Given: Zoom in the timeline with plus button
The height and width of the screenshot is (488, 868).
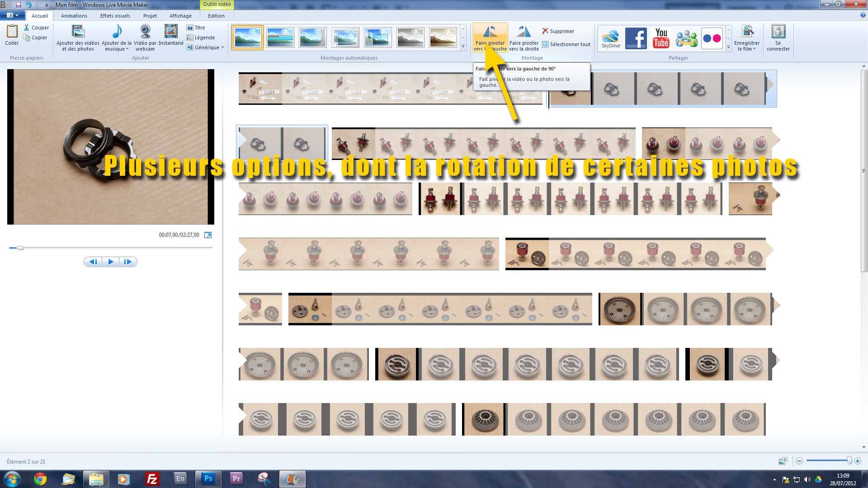Looking at the screenshot, I should [x=858, y=461].
